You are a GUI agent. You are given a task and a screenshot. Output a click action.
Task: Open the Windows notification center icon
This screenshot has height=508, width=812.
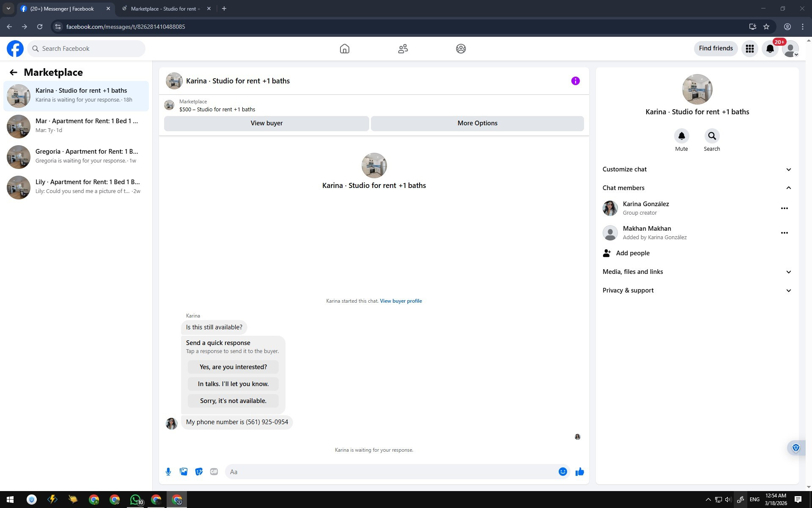pyautogui.click(x=798, y=500)
